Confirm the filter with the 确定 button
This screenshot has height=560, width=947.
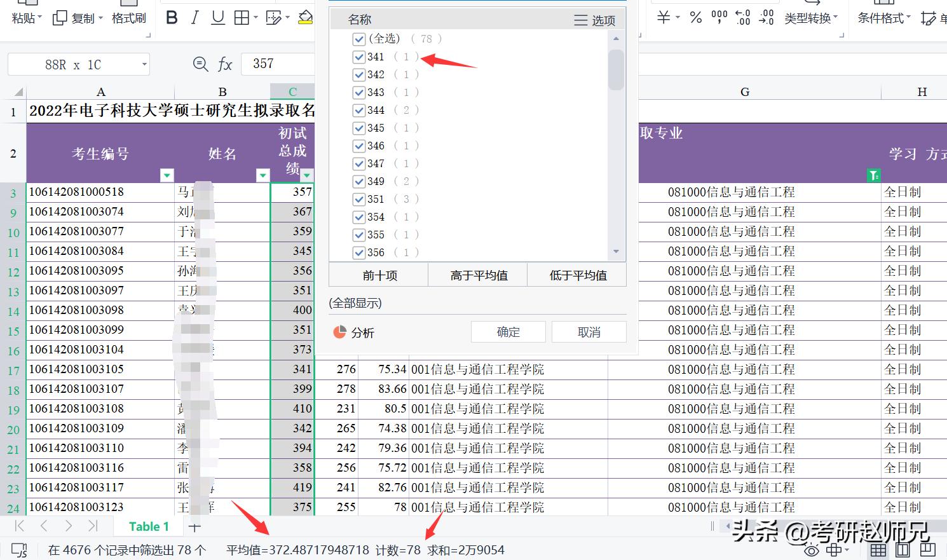[x=508, y=331]
